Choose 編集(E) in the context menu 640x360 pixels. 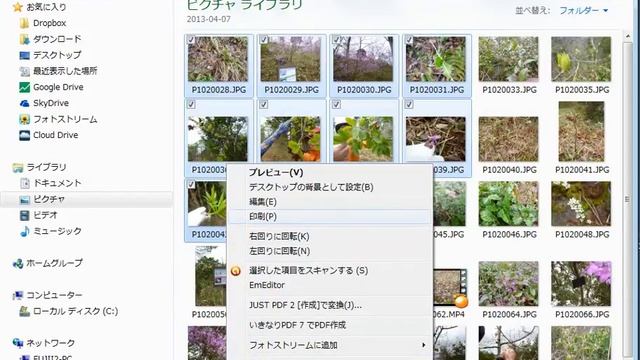point(263,202)
